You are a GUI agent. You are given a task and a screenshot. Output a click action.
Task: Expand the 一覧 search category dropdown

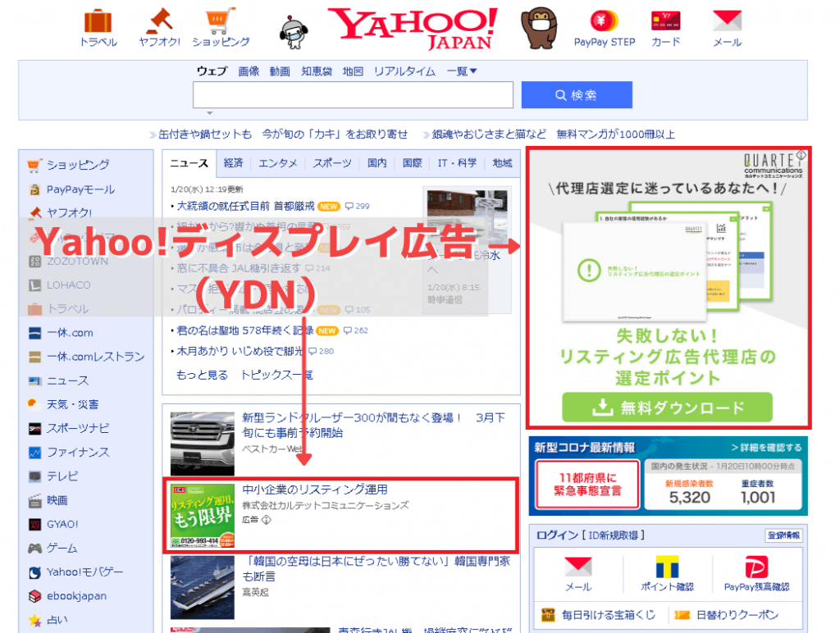pyautogui.click(x=461, y=71)
